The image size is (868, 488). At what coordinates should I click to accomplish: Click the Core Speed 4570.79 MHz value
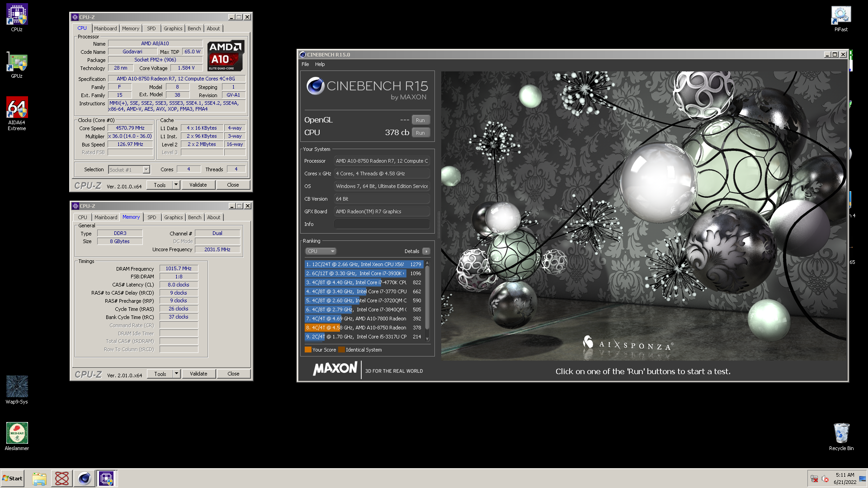coord(130,128)
